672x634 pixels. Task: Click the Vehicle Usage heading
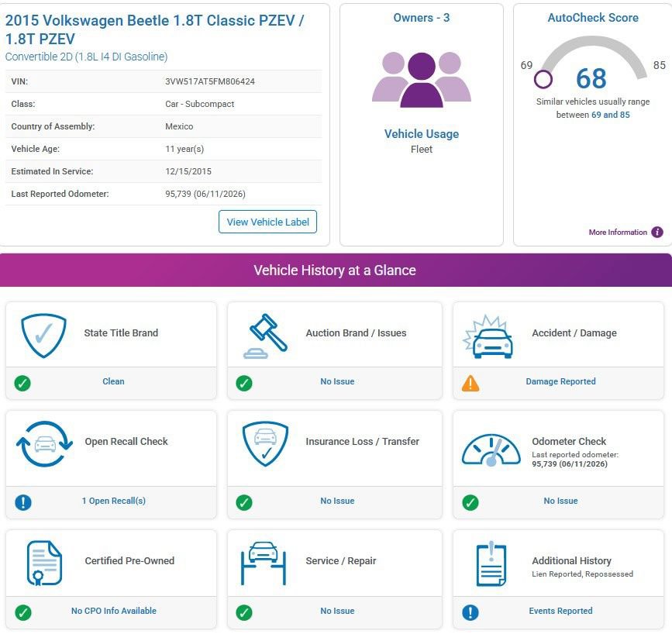pos(422,134)
